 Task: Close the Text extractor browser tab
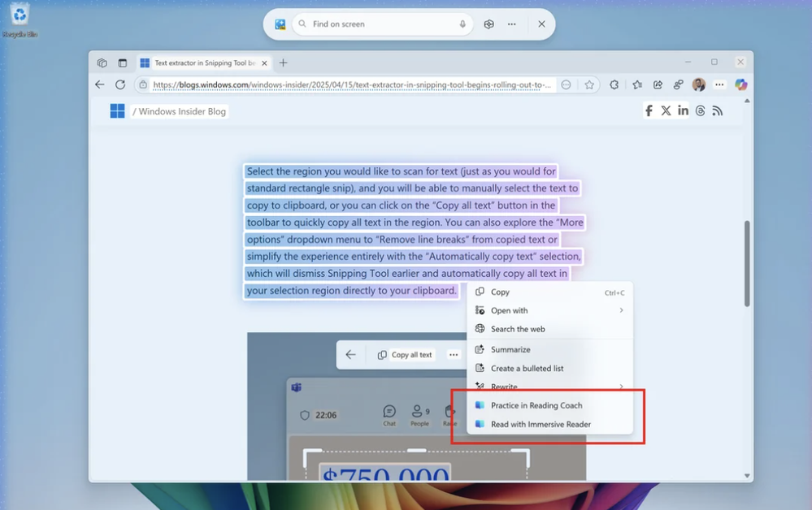point(265,63)
